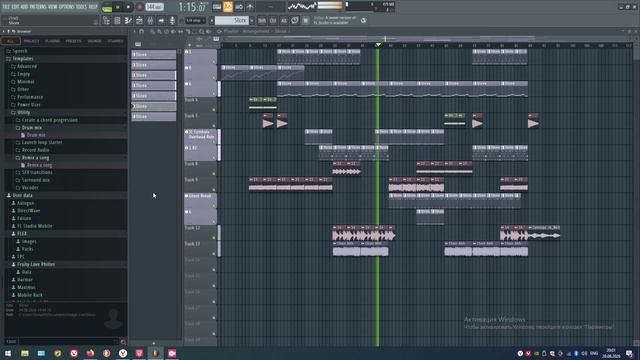Select the Zoom tool in playlist
This screenshot has width=640, height=360.
pyautogui.click(x=201, y=31)
